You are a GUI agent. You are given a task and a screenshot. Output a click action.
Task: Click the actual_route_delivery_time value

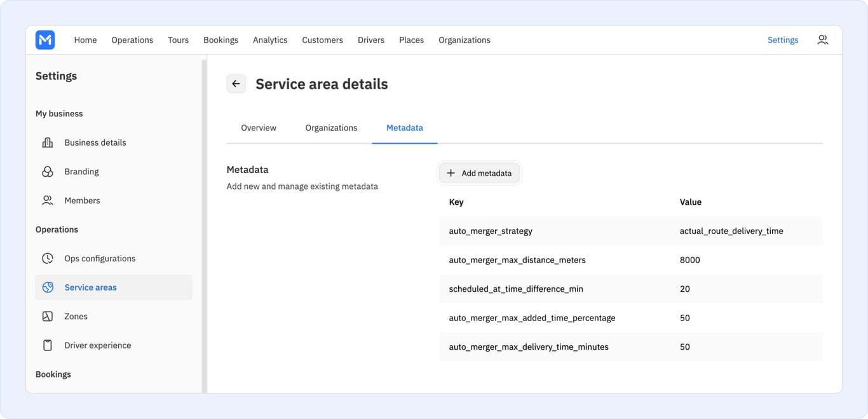point(731,231)
